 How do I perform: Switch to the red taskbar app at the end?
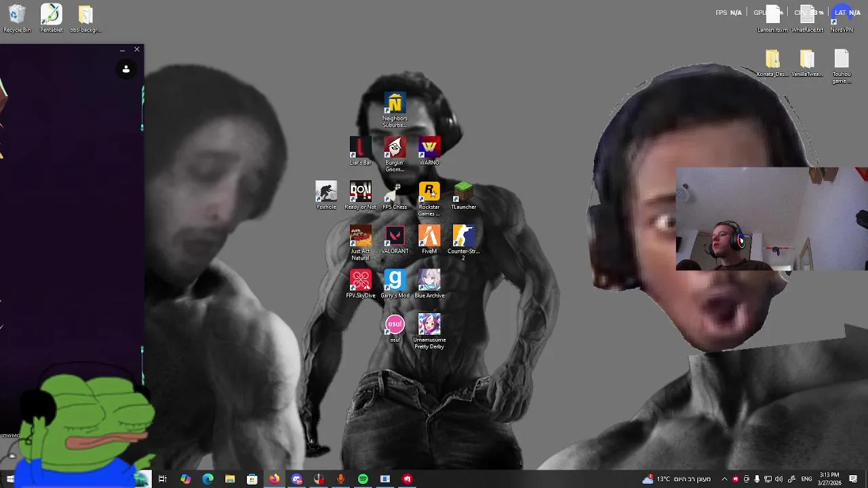[x=407, y=479]
